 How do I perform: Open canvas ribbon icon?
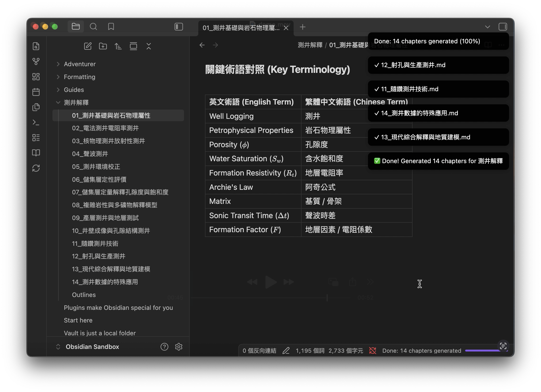click(36, 77)
